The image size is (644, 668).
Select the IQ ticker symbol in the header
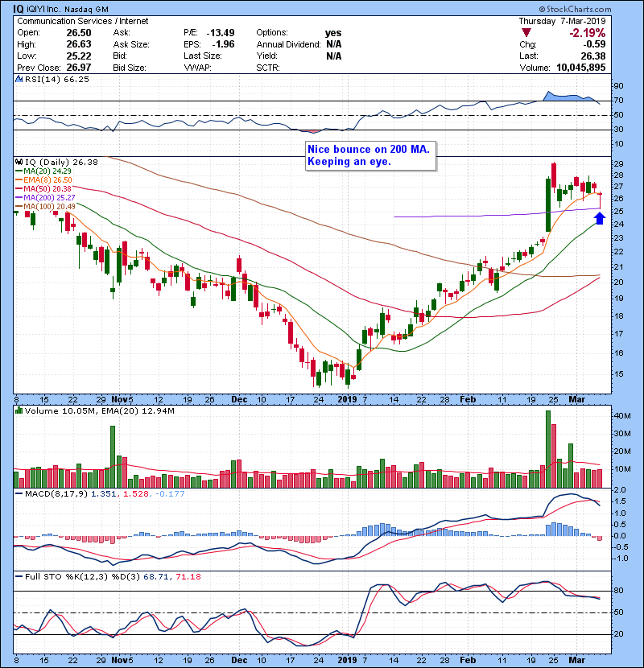point(18,9)
